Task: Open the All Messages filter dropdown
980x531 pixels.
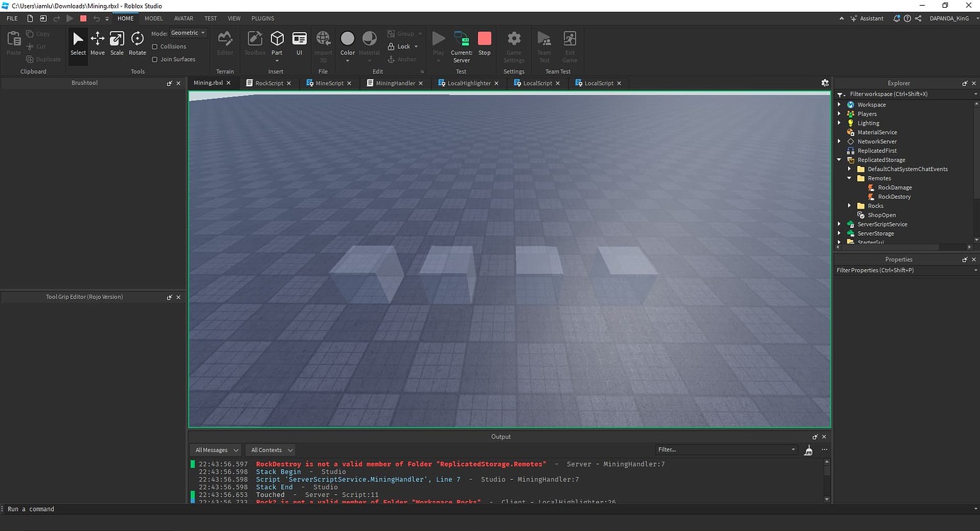Action: tap(216, 450)
